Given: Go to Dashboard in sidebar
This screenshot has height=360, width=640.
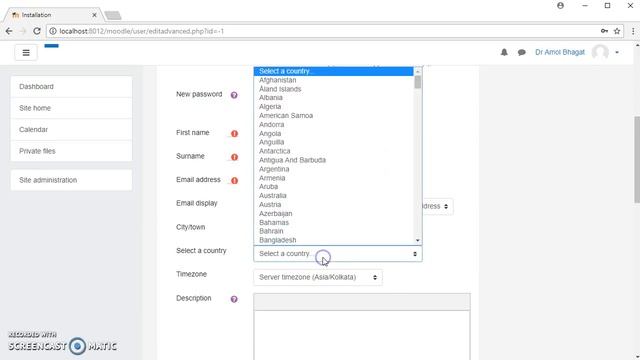Looking at the screenshot, I should pos(71,87).
